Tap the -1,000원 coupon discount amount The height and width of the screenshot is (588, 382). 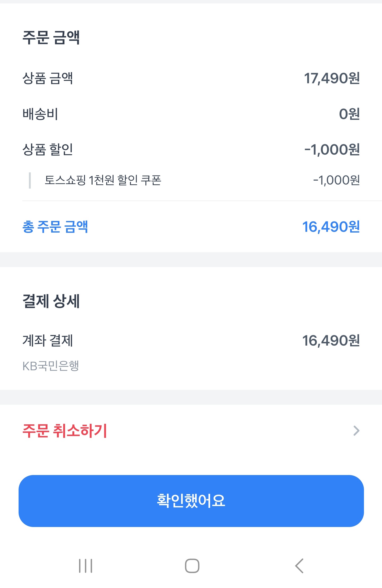[336, 180]
